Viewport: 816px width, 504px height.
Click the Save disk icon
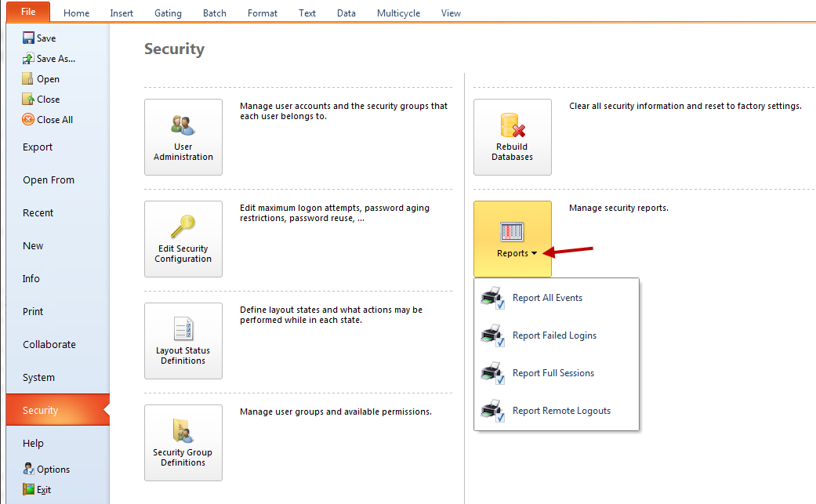pos(28,38)
